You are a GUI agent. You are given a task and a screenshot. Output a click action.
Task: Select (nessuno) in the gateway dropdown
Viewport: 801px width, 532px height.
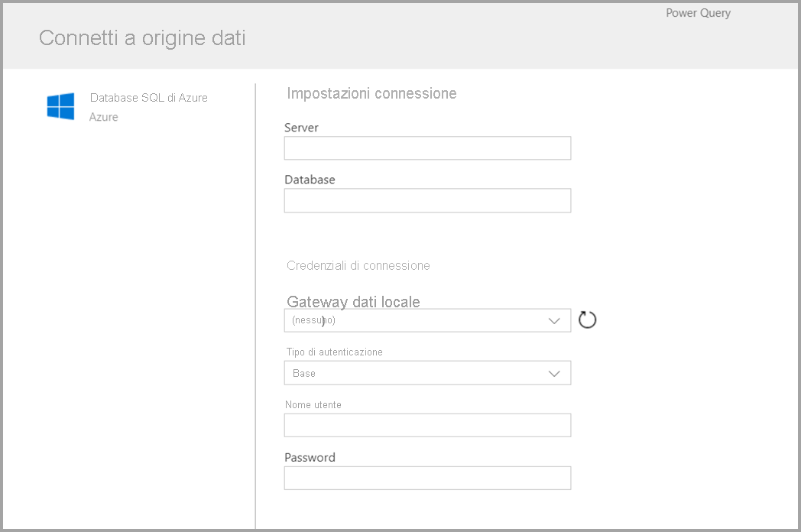click(313, 320)
